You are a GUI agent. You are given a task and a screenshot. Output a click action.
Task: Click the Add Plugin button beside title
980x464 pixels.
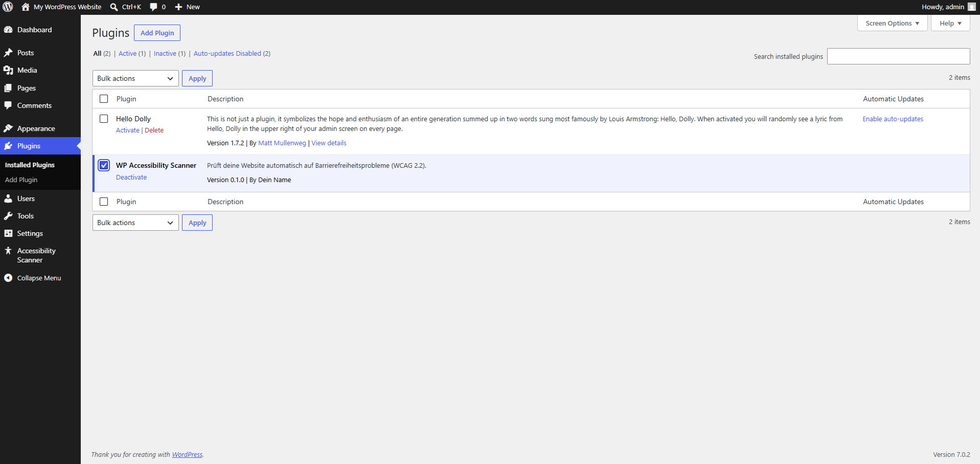(x=157, y=33)
